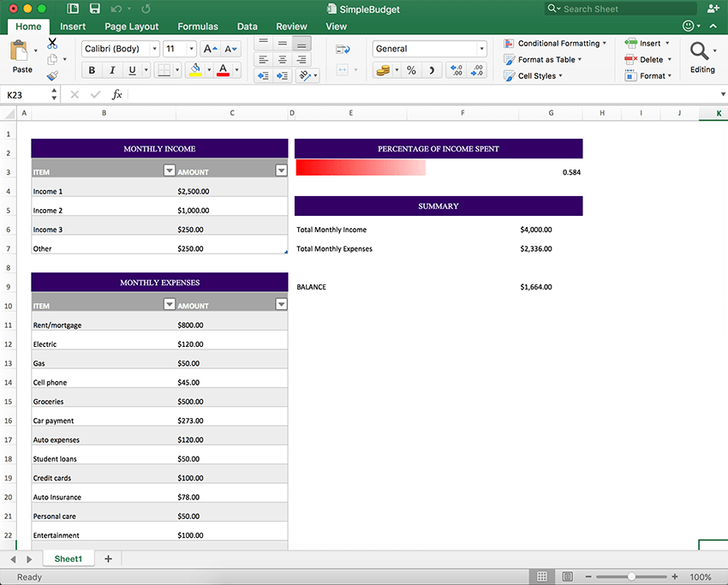The height and width of the screenshot is (585, 728).
Task: Apply the Percent Style number format
Action: tap(412, 69)
